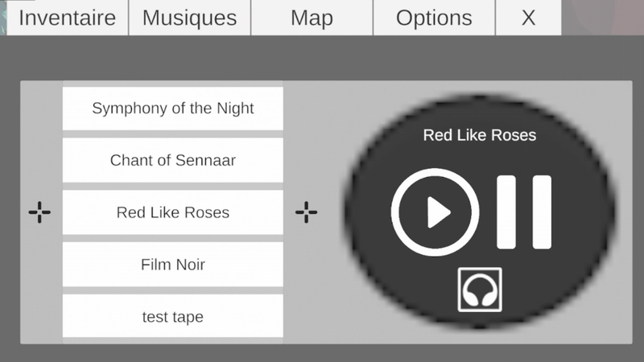Click crosshair icon right of track list
This screenshot has height=362, width=644.
coord(306,212)
